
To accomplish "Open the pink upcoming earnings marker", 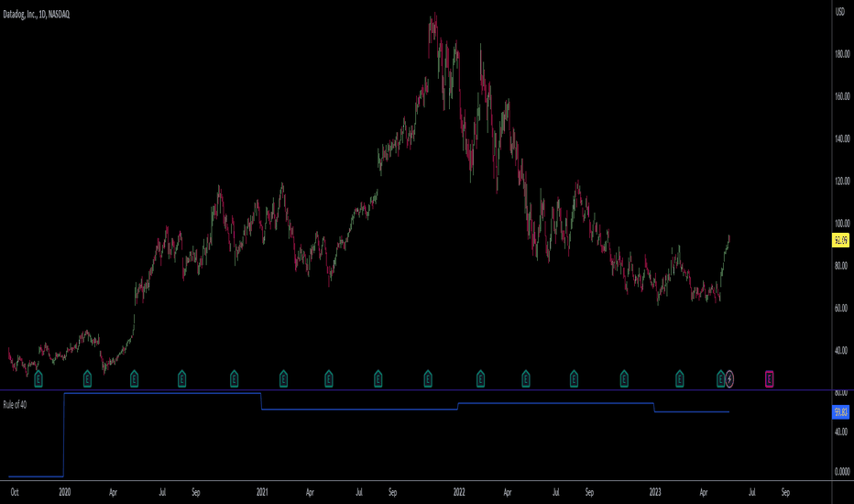I will pos(769,378).
